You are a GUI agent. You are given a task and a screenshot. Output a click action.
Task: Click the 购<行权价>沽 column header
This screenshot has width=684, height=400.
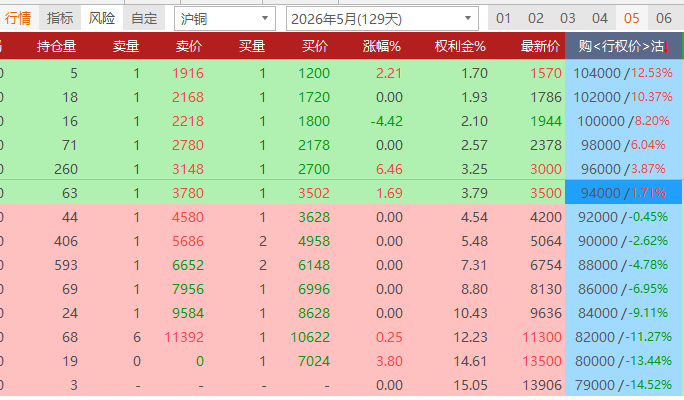[621, 46]
